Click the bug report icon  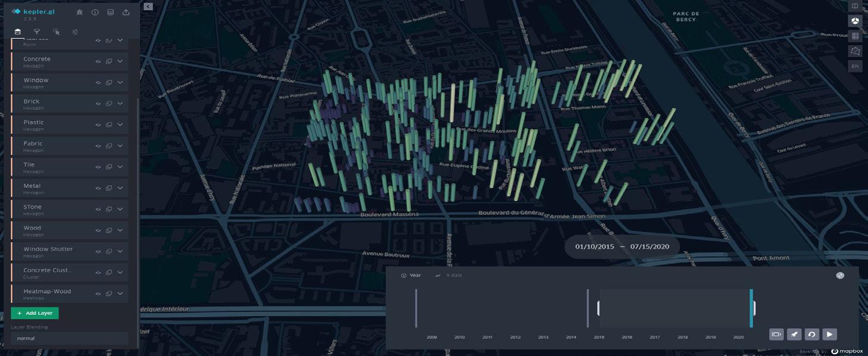[80, 12]
